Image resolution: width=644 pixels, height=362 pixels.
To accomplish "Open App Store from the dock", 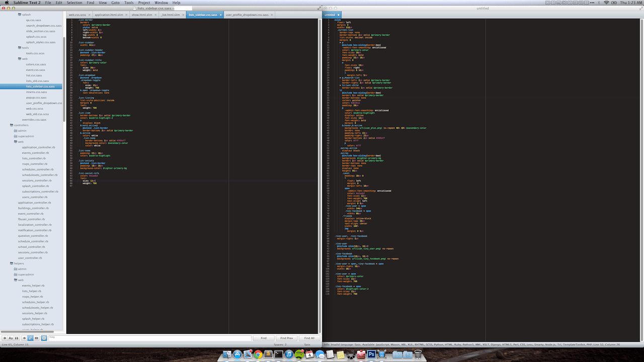I will coord(237,354).
